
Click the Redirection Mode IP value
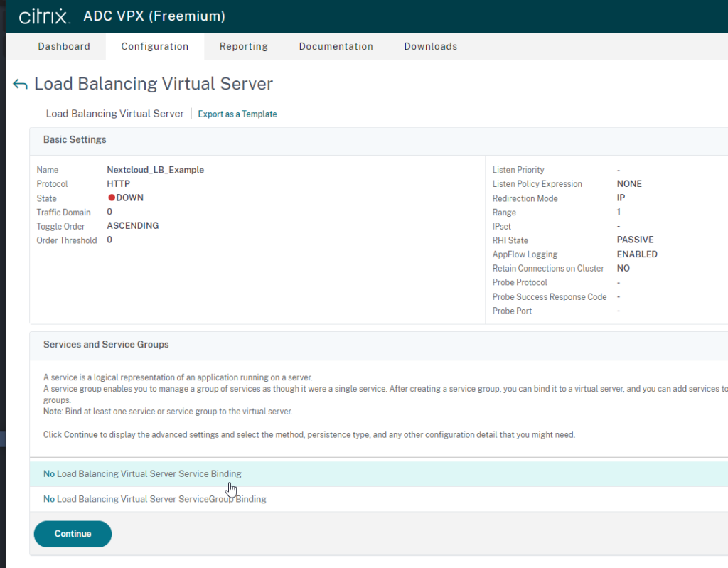click(621, 198)
